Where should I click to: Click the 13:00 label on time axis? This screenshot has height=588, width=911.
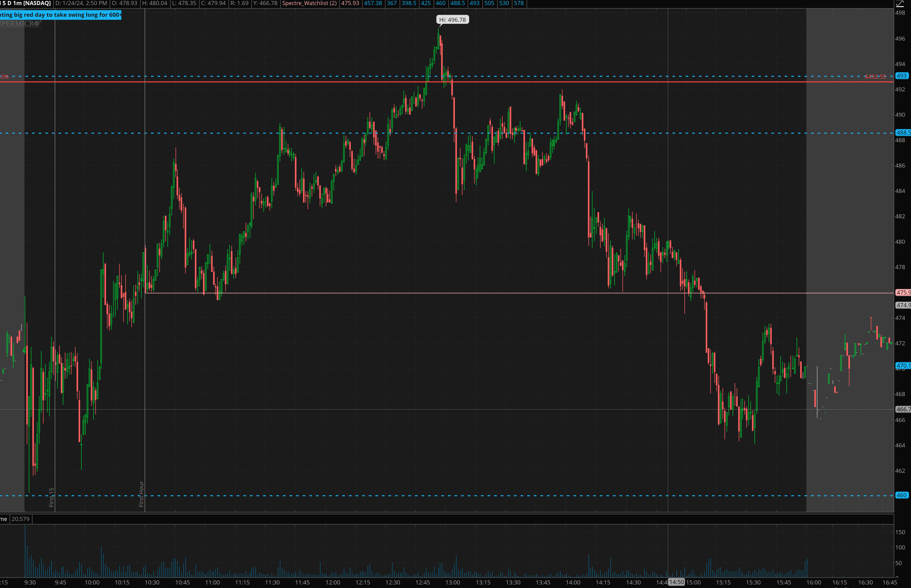pyautogui.click(x=453, y=582)
